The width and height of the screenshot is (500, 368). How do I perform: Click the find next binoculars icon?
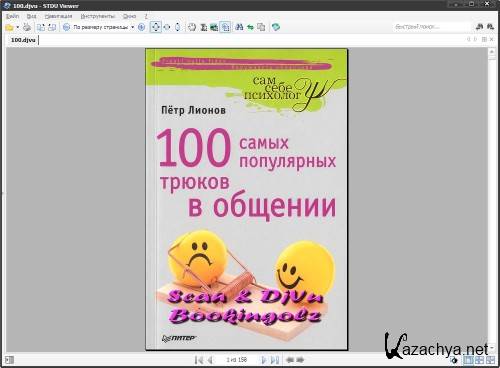coord(490,27)
